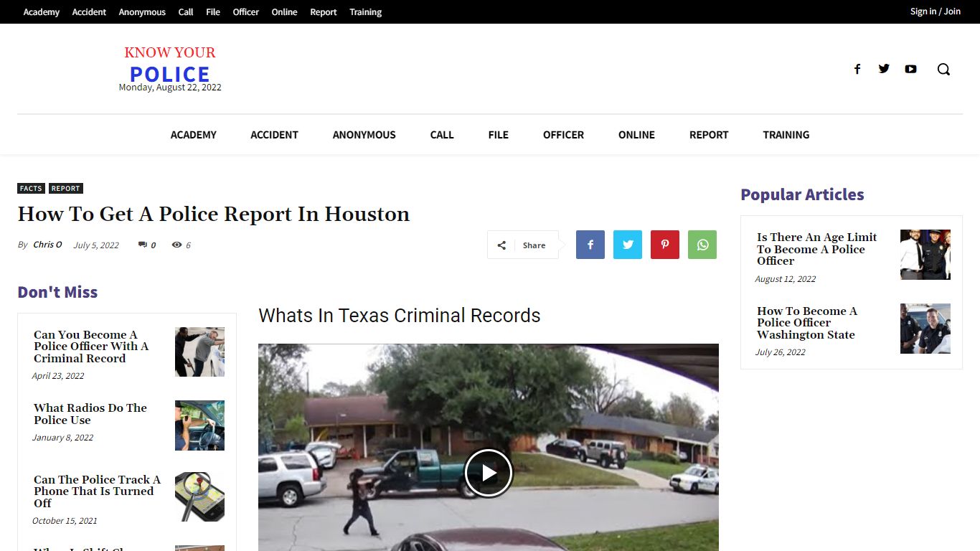The height and width of the screenshot is (551, 980).
Task: Click the date January 8, 2022
Action: [62, 438]
